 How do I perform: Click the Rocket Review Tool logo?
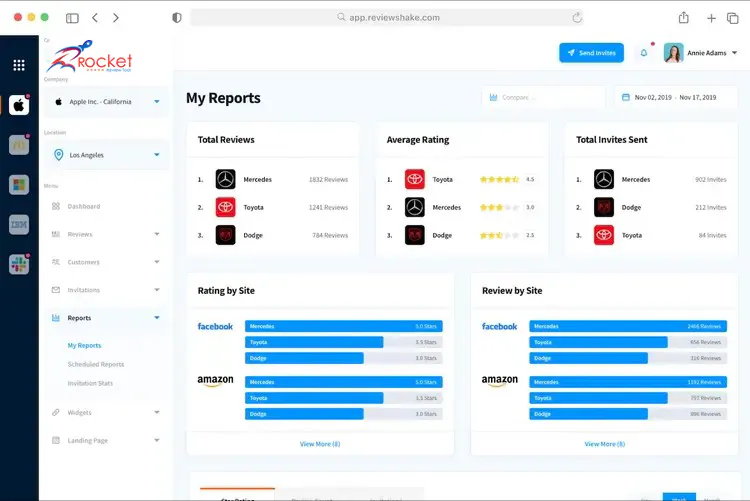tap(89, 56)
